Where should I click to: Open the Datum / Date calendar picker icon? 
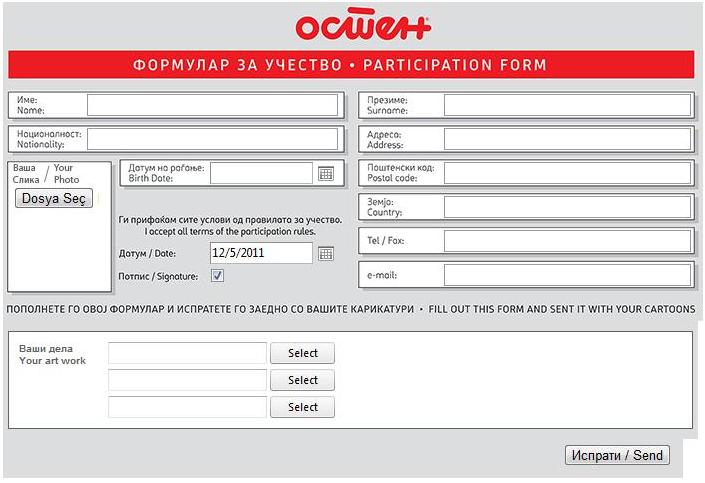click(x=326, y=254)
